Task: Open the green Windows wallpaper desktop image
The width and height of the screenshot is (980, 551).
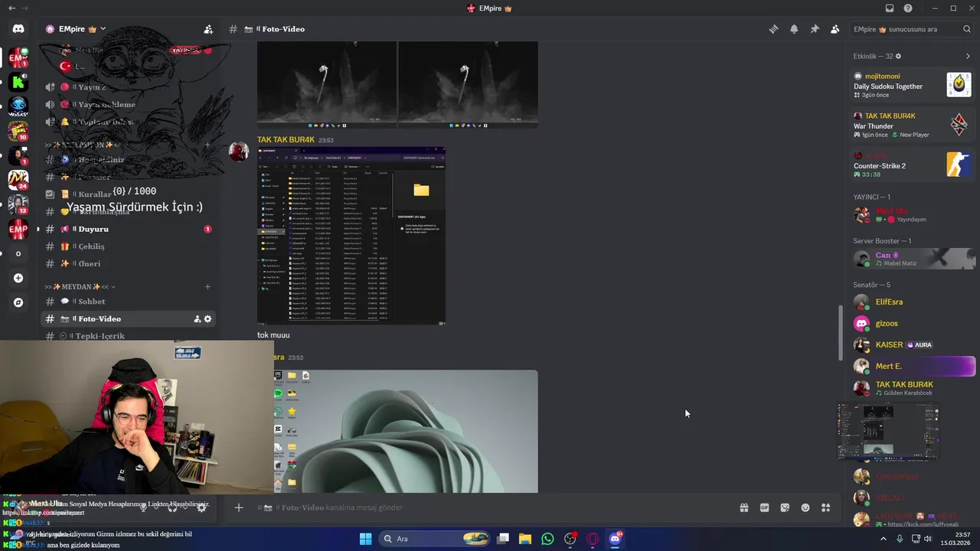Action: point(406,432)
